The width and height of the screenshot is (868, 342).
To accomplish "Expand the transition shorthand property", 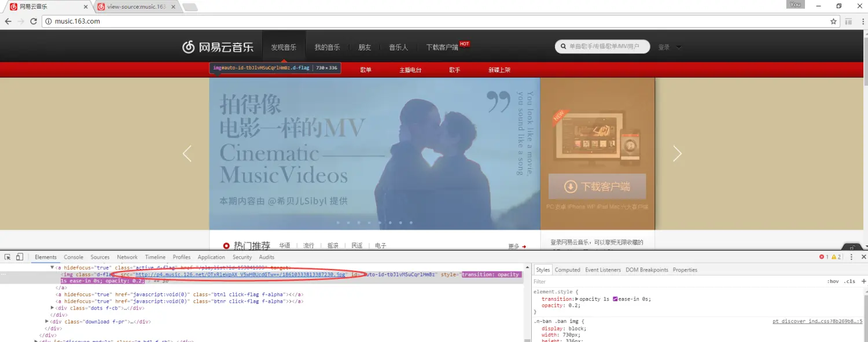I will tap(576, 299).
